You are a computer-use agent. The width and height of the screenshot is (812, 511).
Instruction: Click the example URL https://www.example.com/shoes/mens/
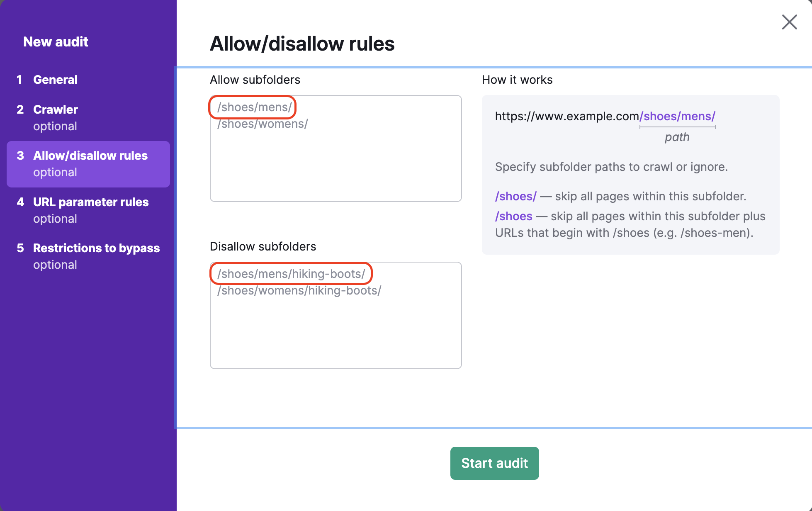605,116
